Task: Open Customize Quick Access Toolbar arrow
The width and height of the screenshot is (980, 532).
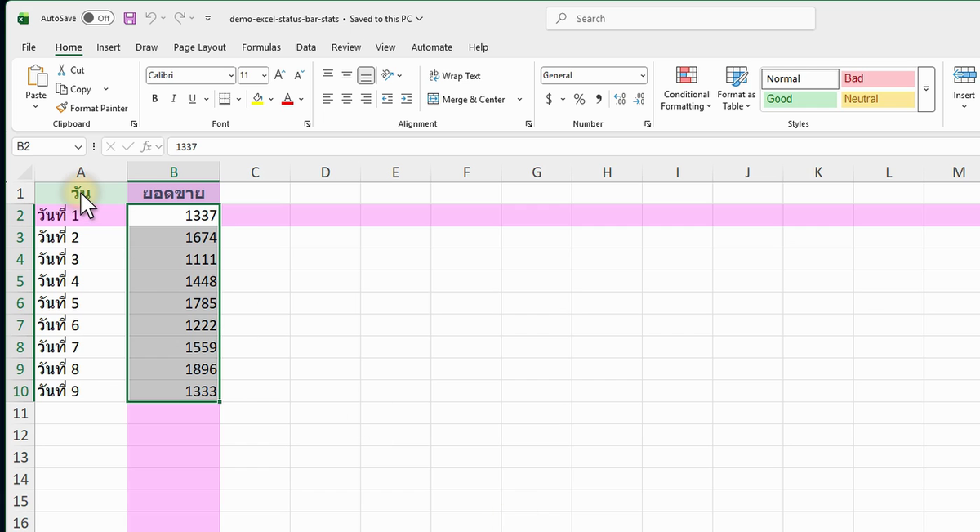Action: (208, 18)
